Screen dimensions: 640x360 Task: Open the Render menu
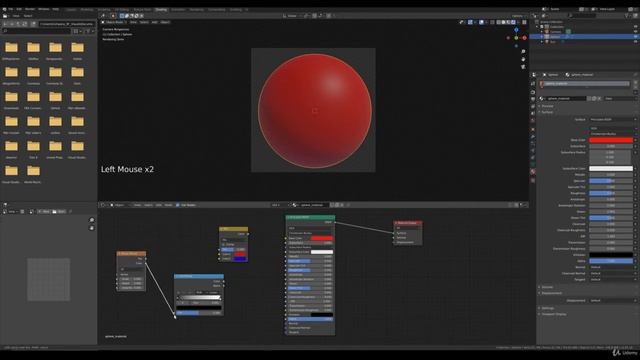point(30,9)
